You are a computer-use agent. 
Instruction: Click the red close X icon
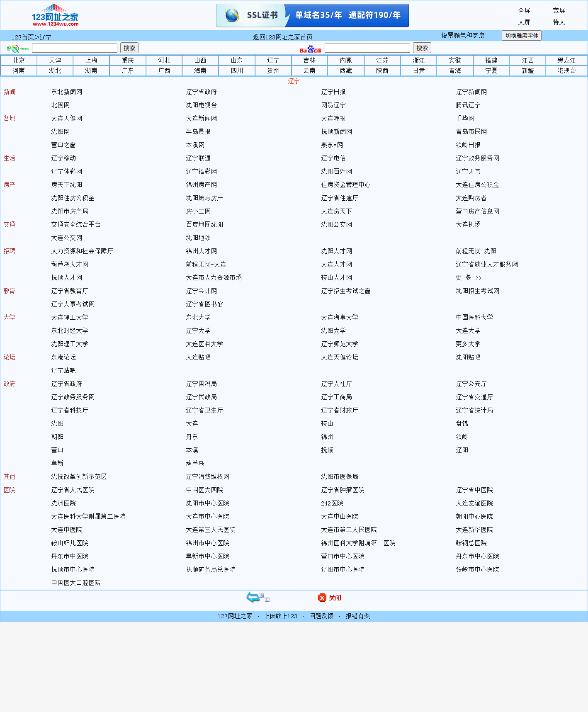pyautogui.click(x=322, y=598)
